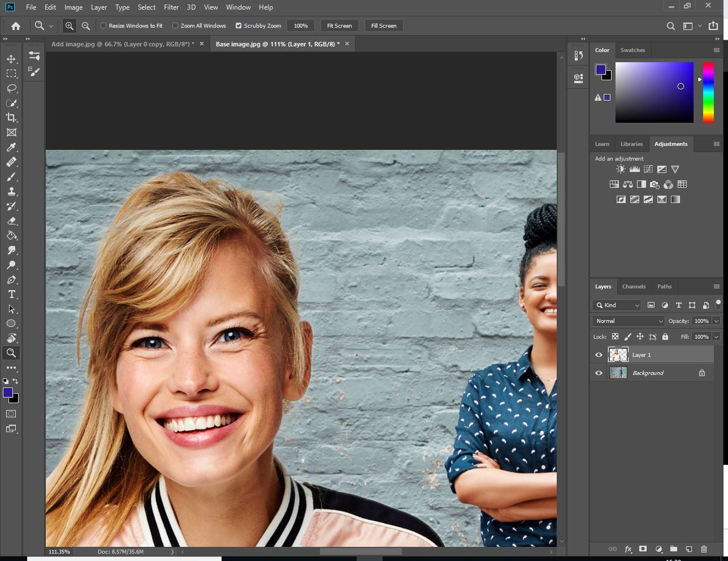The height and width of the screenshot is (561, 728).
Task: Open the Opacity slider dropdown arrow
Action: pyautogui.click(x=716, y=321)
